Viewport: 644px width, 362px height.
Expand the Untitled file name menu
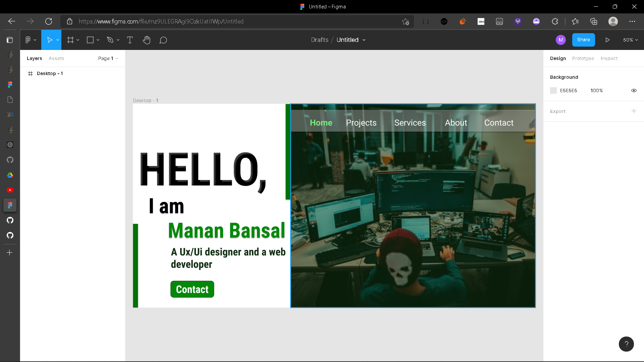(364, 40)
